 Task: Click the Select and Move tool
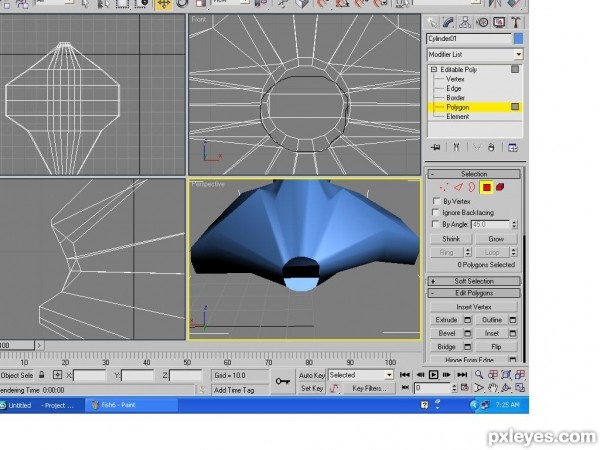click(x=164, y=4)
